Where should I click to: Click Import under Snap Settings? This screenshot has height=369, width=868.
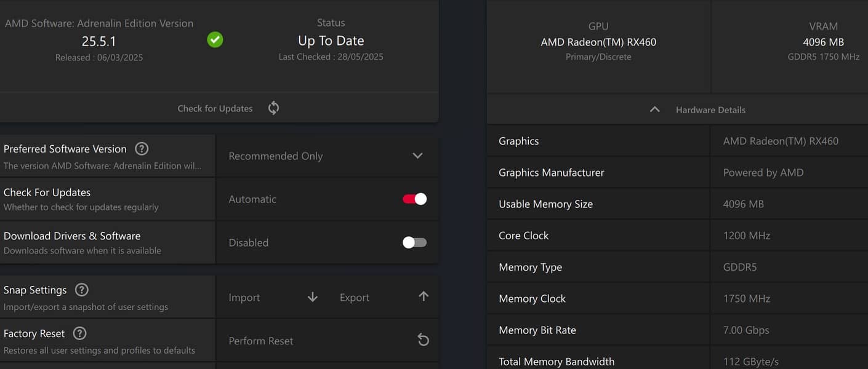pyautogui.click(x=244, y=298)
